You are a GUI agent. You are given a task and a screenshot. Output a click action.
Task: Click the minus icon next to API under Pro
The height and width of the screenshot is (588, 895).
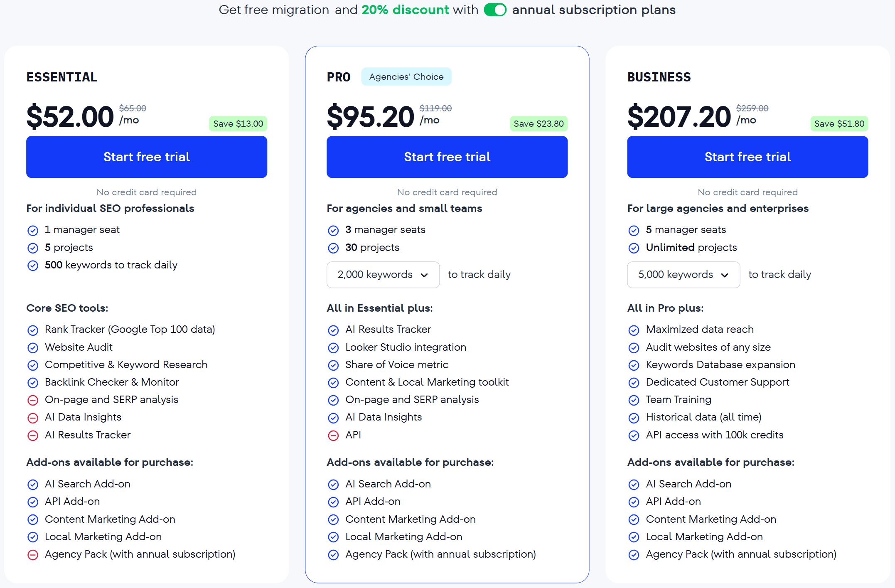click(x=334, y=435)
